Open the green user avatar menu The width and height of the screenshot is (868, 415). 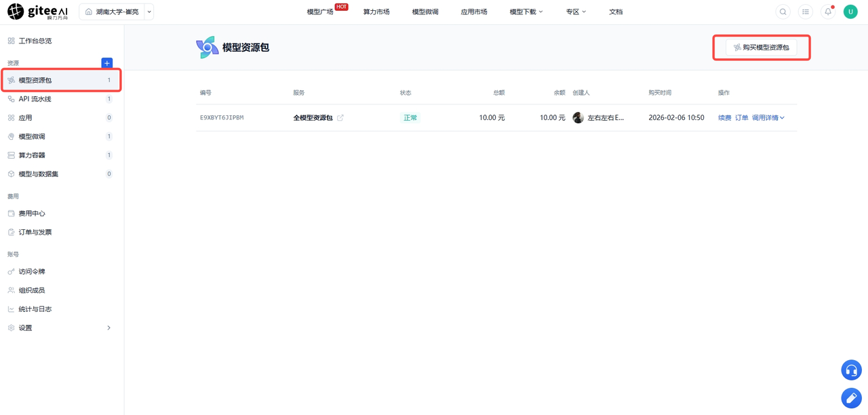point(850,12)
